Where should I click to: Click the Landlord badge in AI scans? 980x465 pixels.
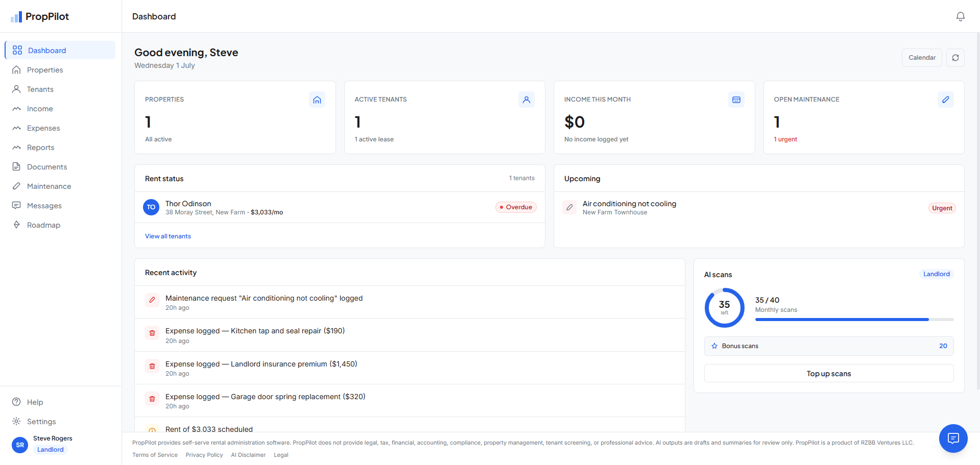937,274
